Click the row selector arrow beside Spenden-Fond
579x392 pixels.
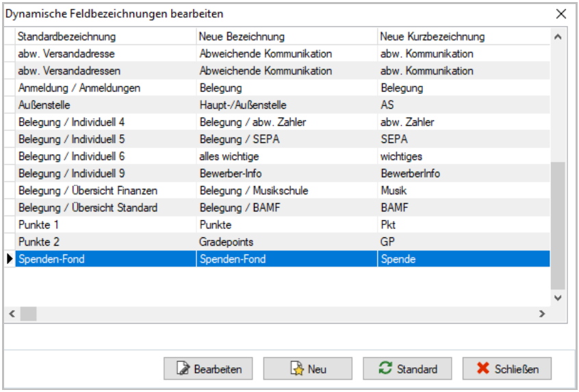pyautogui.click(x=10, y=259)
